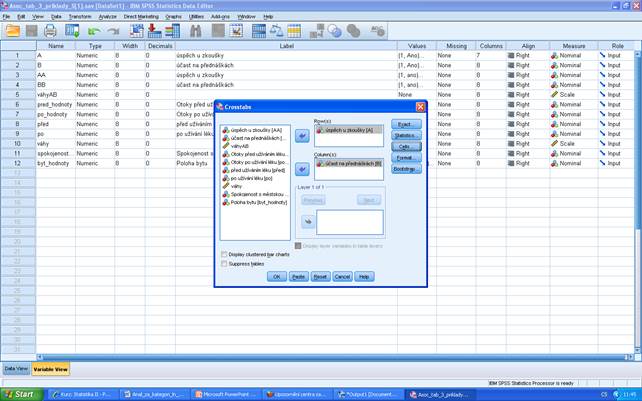This screenshot has height=401, width=642.
Task: Click the Layer variable arrow button
Action: click(x=308, y=222)
